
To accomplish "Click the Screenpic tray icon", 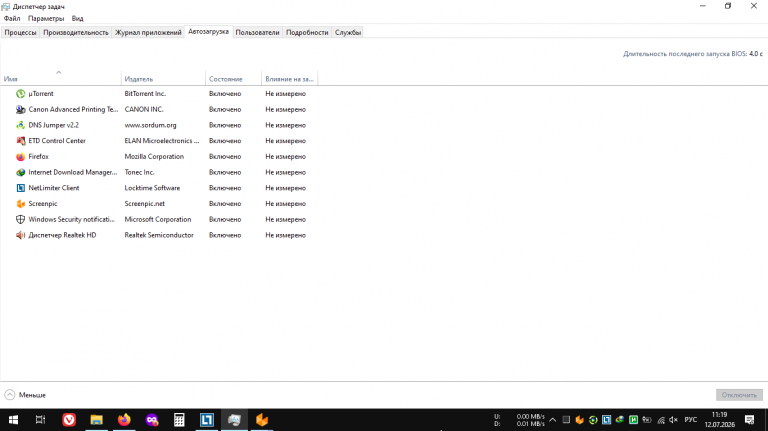I will click(x=579, y=420).
